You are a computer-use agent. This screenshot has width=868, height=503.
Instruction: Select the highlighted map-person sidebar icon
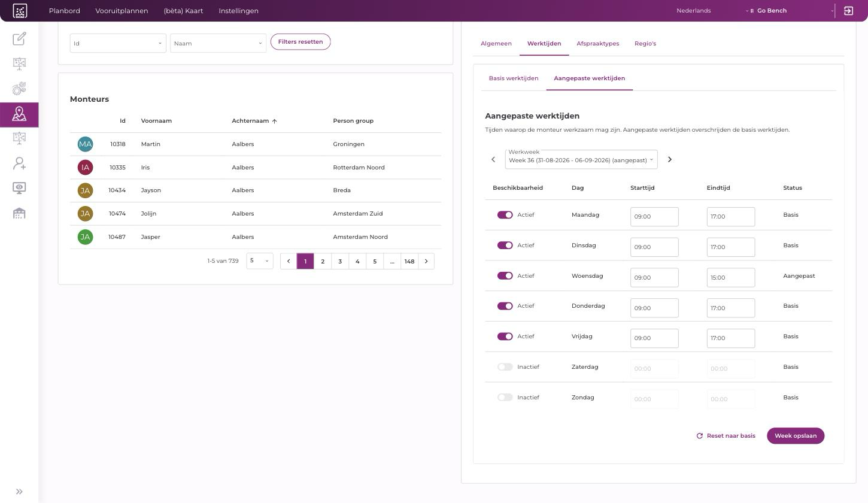19,114
